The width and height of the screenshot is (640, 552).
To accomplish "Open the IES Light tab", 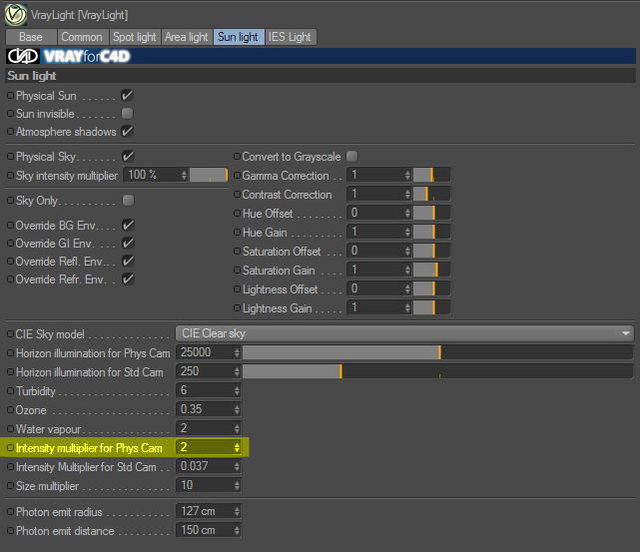I will point(290,37).
